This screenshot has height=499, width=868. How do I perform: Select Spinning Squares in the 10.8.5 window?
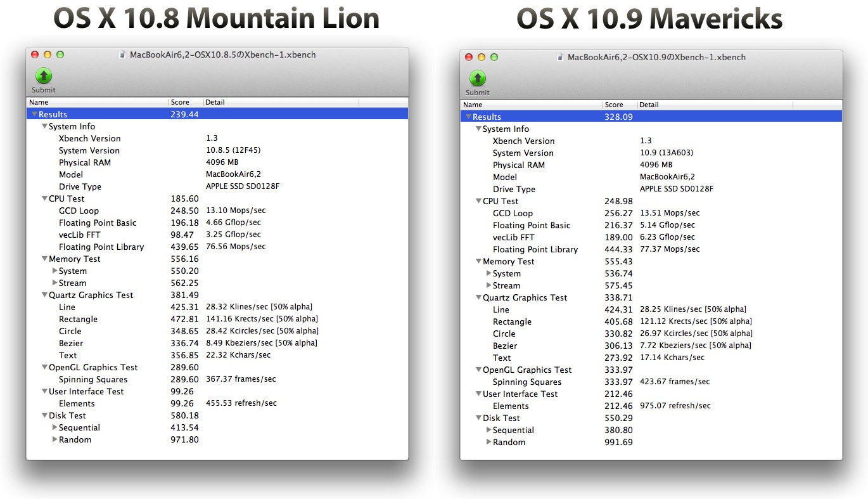pos(217,379)
